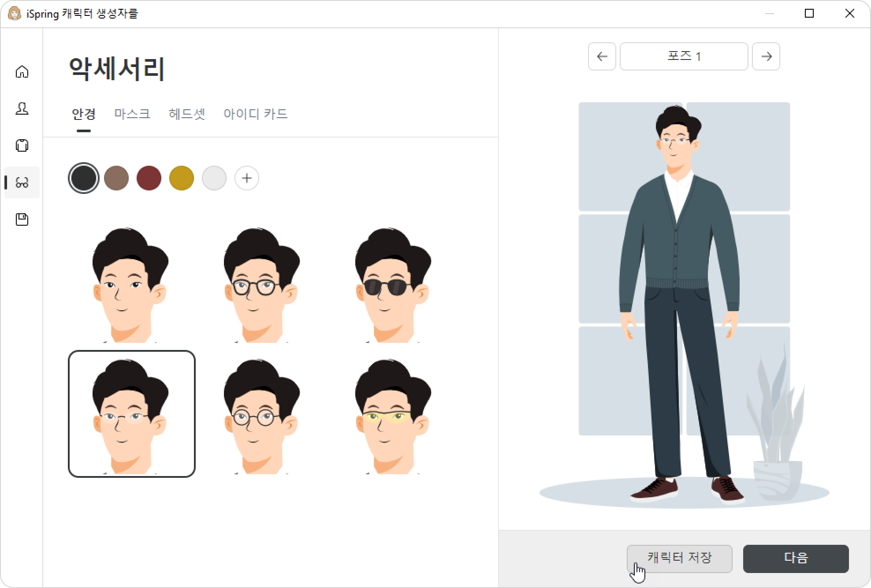The image size is (871, 588).
Task: Switch to the 마스크 tab
Action: click(132, 114)
